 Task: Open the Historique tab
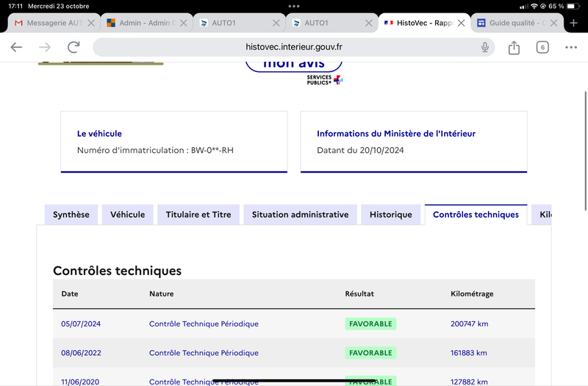[x=391, y=215]
